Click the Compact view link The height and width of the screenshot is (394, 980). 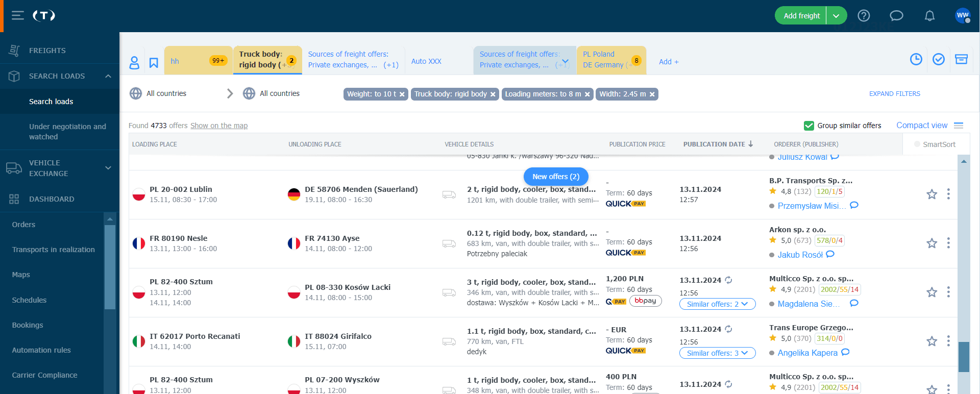click(922, 126)
